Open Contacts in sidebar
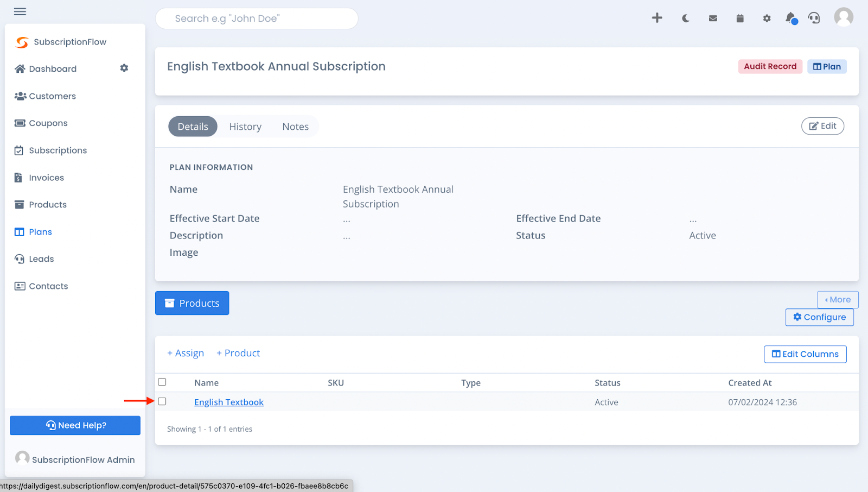868x492 pixels. 41,286
